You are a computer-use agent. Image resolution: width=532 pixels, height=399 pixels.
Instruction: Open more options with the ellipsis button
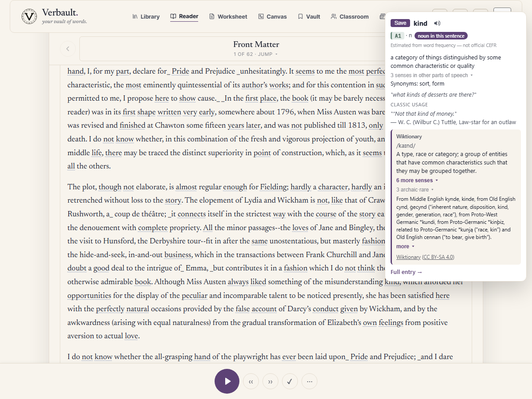pos(309,381)
